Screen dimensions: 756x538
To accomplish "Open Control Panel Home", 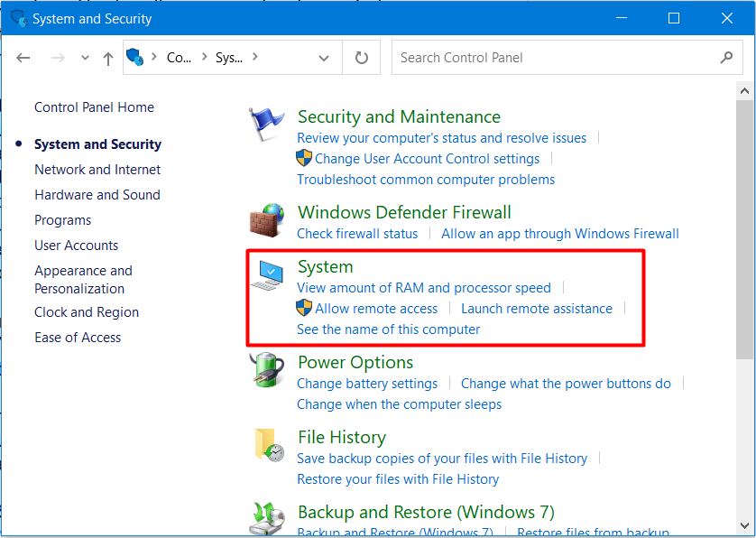I will (x=94, y=107).
